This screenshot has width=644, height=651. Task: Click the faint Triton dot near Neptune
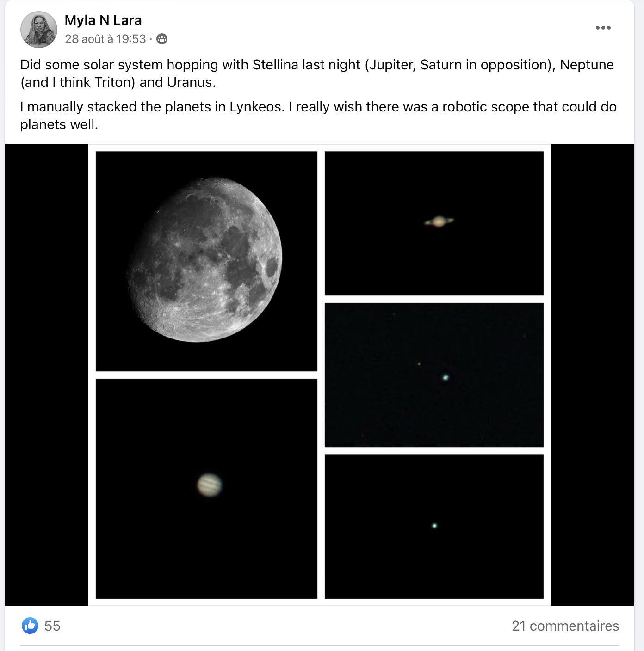coord(419,364)
